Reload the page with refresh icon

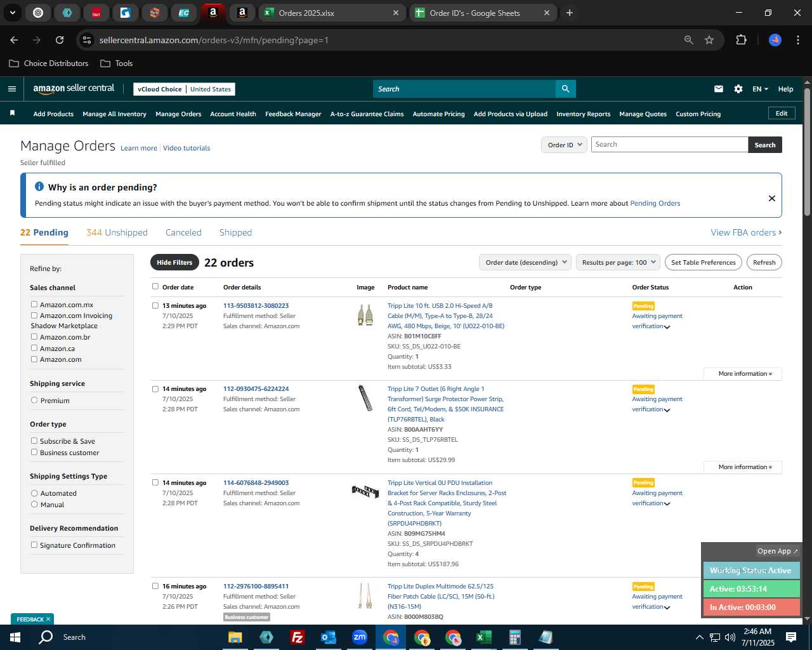coord(60,40)
